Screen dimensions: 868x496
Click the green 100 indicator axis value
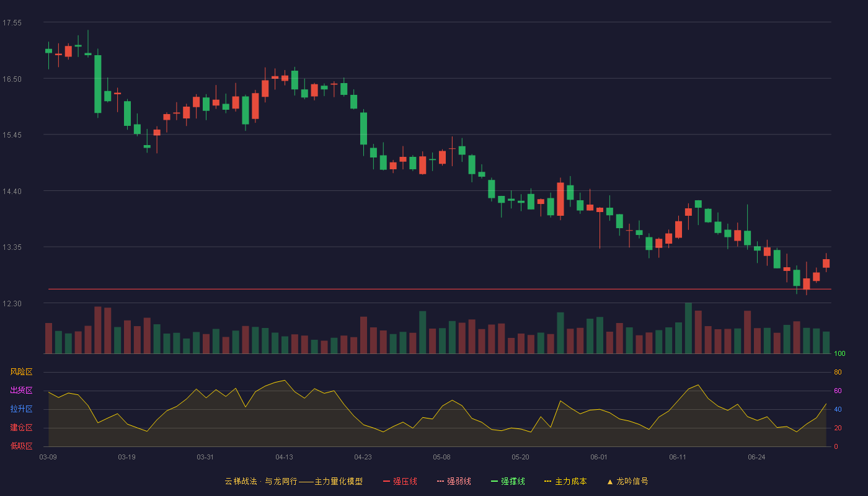pyautogui.click(x=839, y=354)
